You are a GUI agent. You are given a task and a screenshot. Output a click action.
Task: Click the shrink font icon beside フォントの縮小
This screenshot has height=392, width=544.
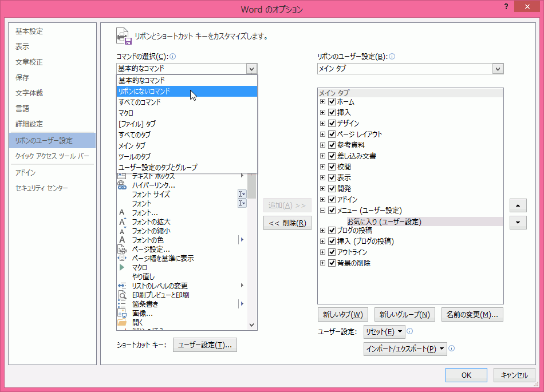click(122, 231)
